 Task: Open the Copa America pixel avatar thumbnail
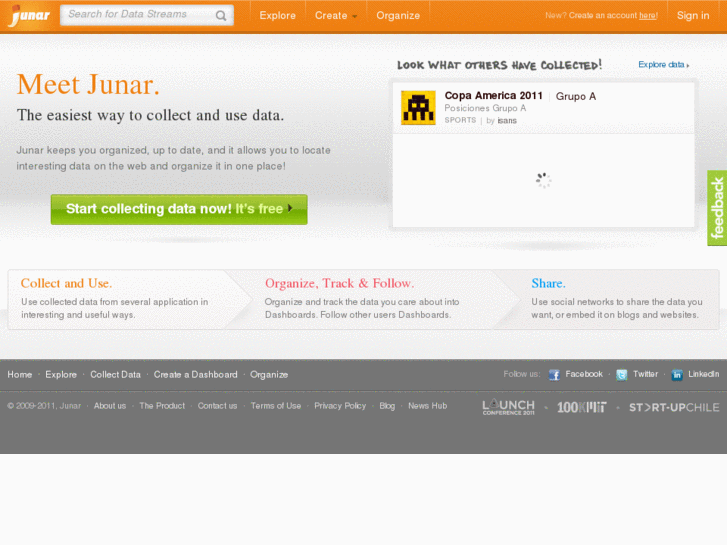[418, 108]
